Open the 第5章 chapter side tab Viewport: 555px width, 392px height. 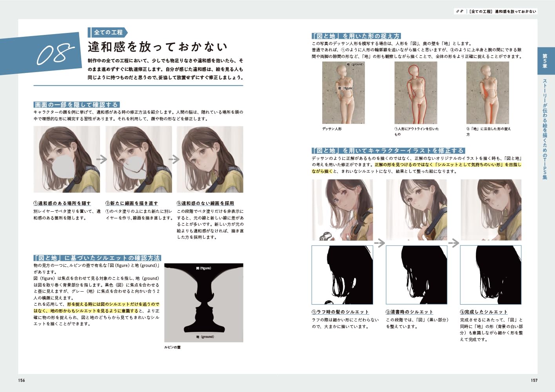tap(545, 61)
